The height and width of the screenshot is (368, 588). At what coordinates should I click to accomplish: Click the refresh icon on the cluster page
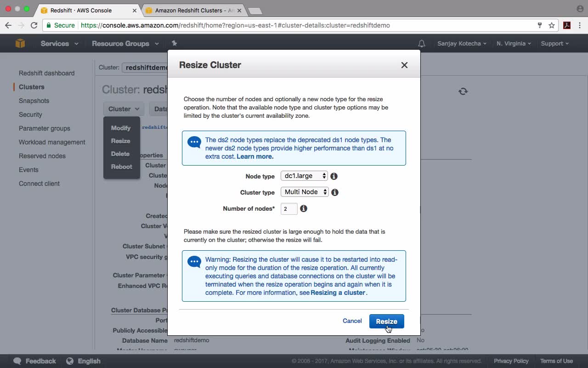click(463, 91)
